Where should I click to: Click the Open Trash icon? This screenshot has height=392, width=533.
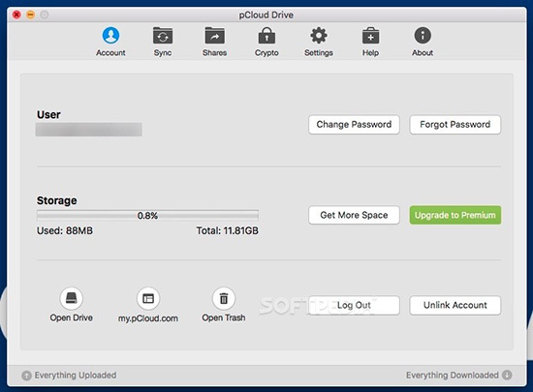coord(224,299)
